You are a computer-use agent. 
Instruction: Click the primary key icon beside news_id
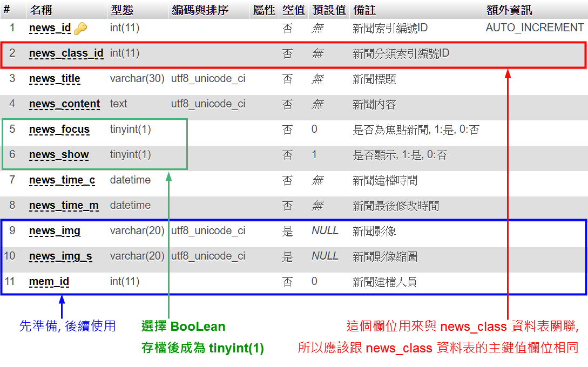tap(80, 28)
